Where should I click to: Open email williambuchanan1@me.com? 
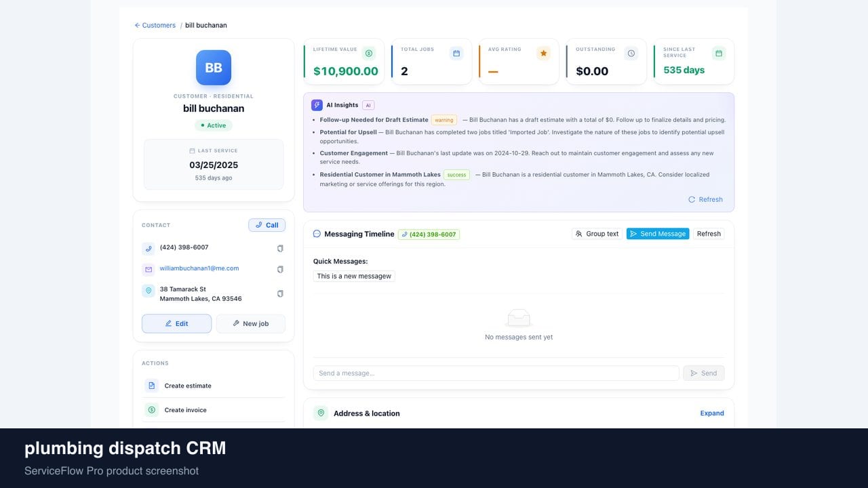[199, 268]
